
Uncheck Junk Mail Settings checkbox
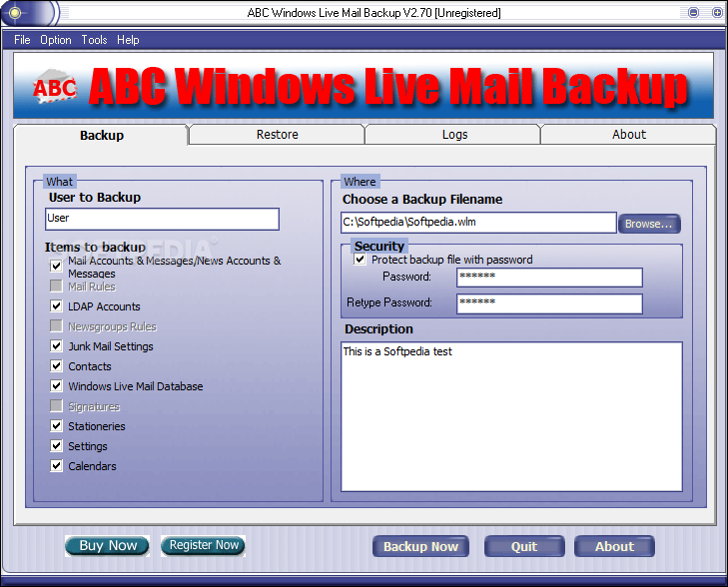pyautogui.click(x=56, y=345)
